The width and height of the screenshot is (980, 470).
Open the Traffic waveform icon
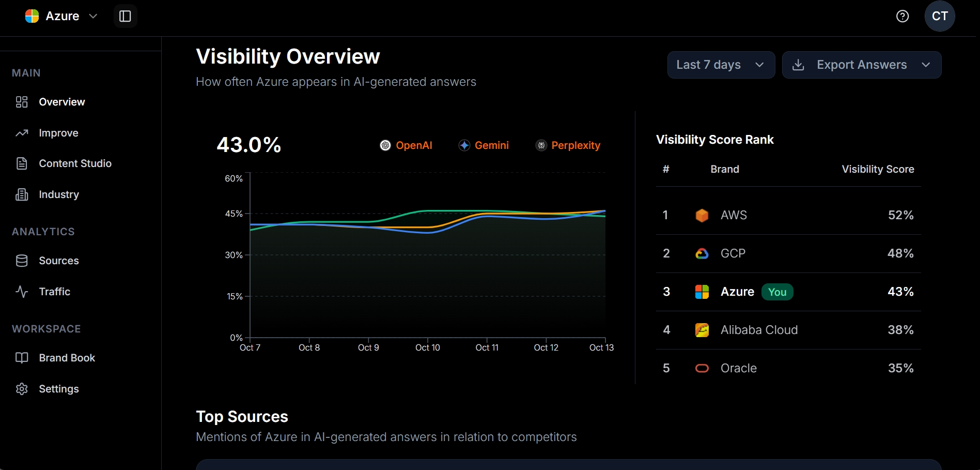(x=21, y=292)
